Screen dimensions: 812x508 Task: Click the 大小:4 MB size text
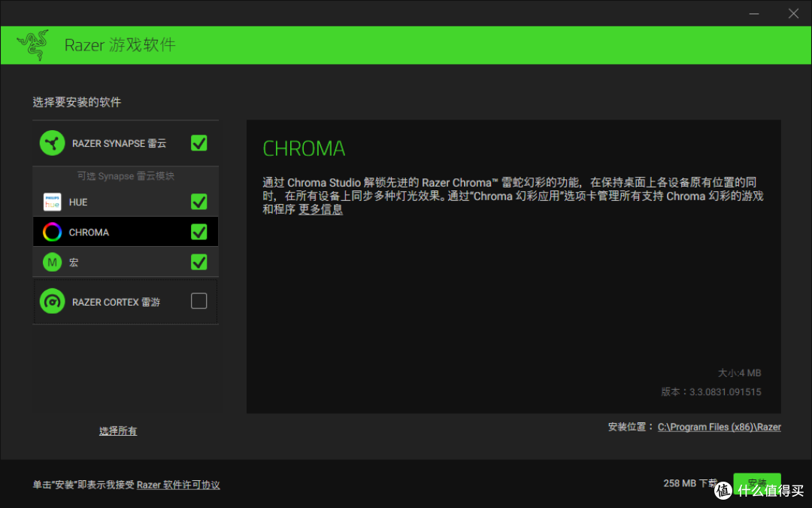(x=739, y=373)
